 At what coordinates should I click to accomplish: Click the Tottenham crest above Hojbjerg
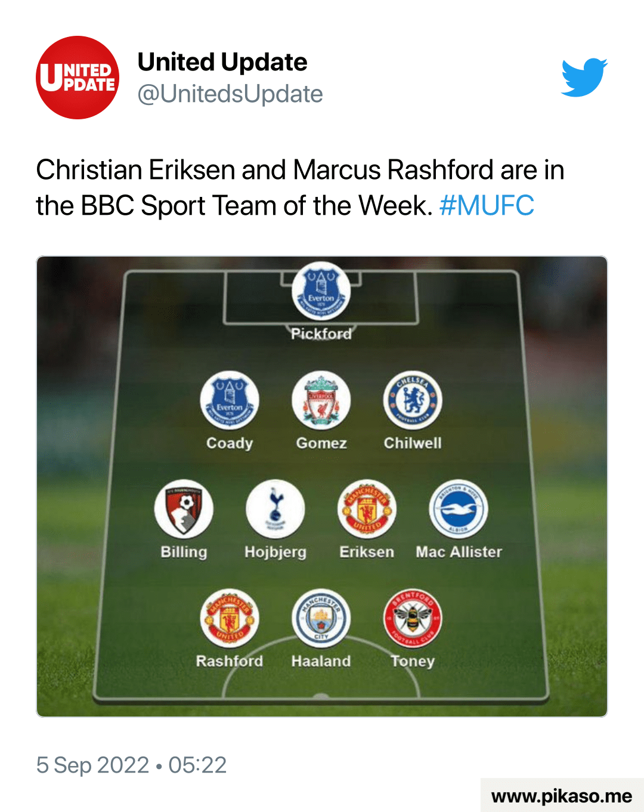pyautogui.click(x=275, y=510)
